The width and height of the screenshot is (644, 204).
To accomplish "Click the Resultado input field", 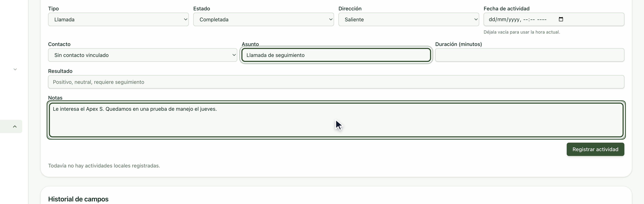I will point(336,82).
